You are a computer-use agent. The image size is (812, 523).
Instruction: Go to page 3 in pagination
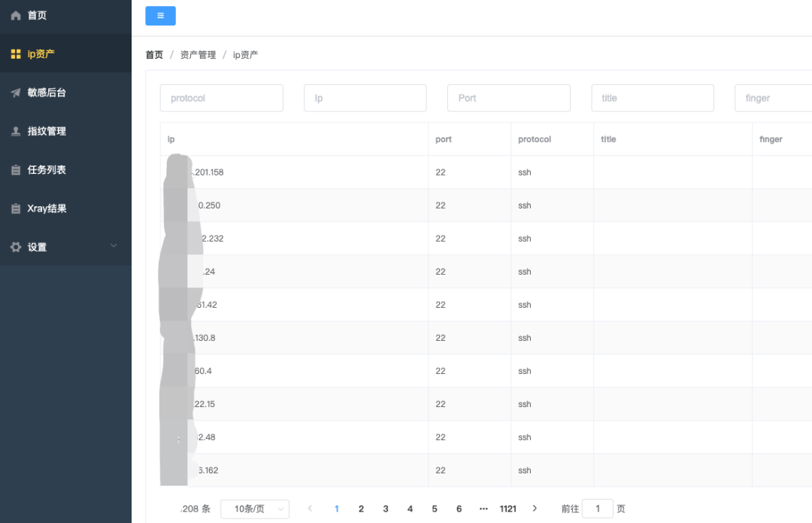[386, 509]
